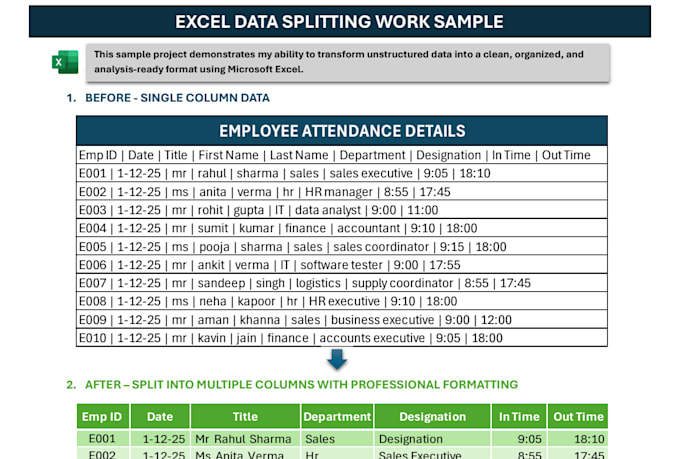Click the green 'In Time' column header
Screen dimensions: 680x459
click(x=519, y=416)
